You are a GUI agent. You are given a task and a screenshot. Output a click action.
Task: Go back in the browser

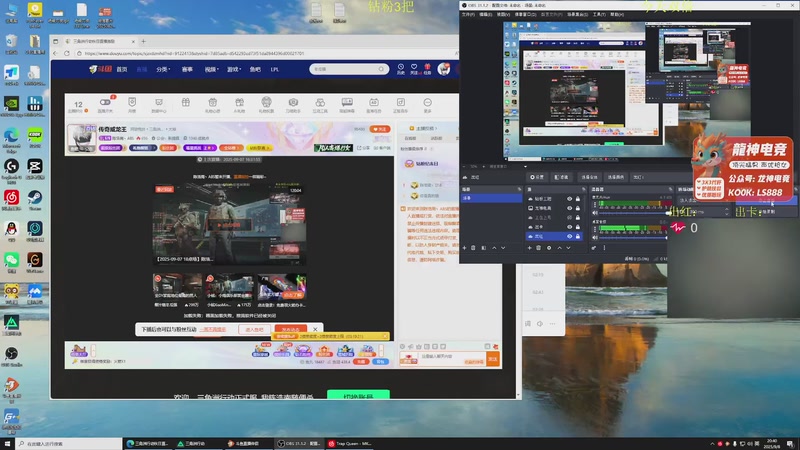(x=56, y=53)
